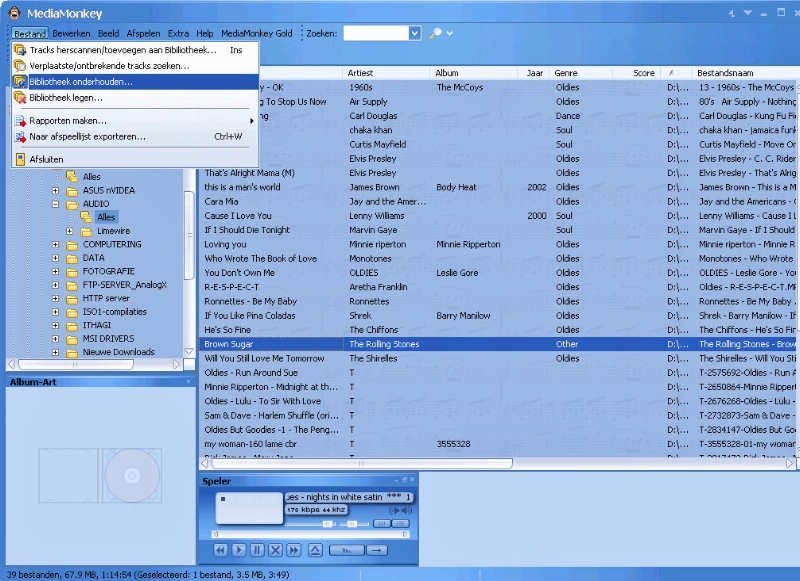Choose Bibliotheek onderhouden from the menu
Image resolution: width=800 pixels, height=581 pixels.
coord(135,82)
